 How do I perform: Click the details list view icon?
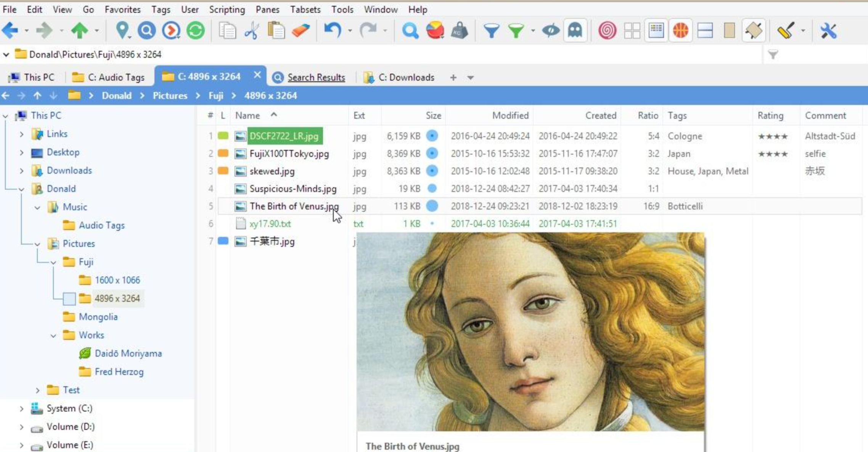pyautogui.click(x=656, y=30)
